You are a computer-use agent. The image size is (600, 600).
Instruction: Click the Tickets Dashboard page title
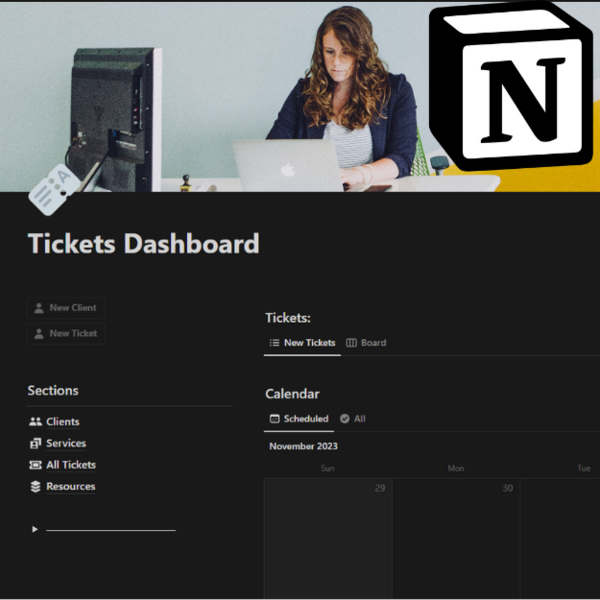coord(143,243)
